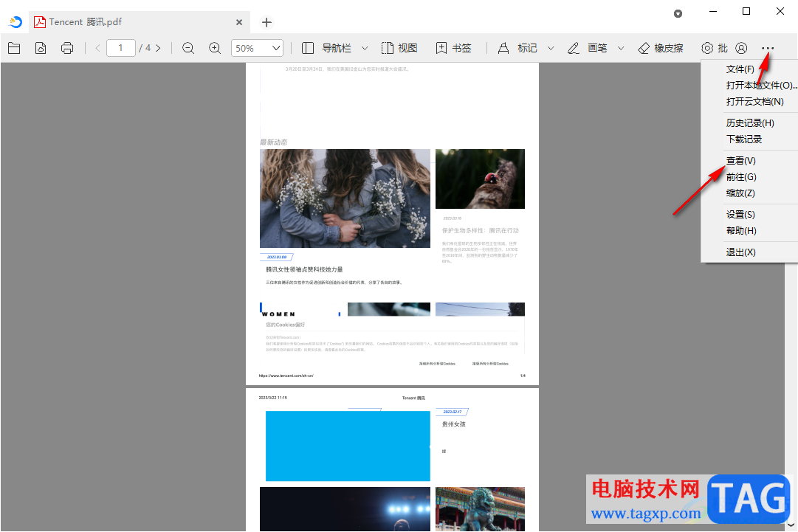Expand the 画笔 dropdown arrow
The width and height of the screenshot is (798, 532).
[621, 48]
